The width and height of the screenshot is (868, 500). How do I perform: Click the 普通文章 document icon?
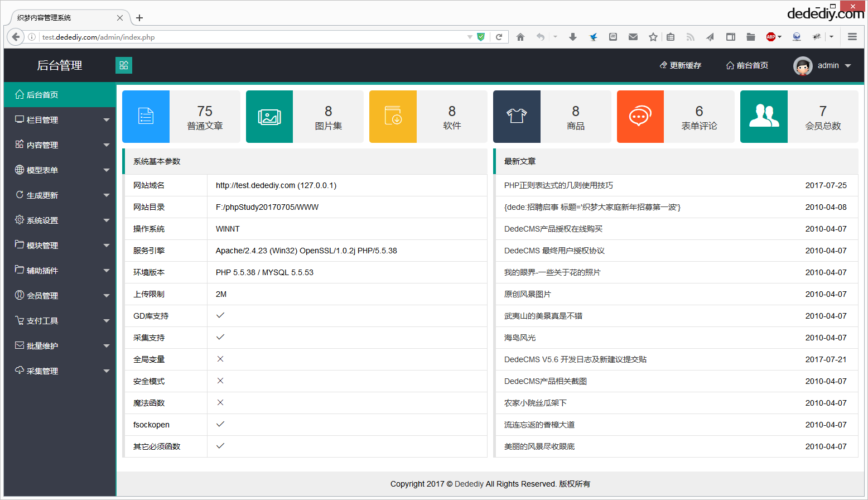(x=146, y=116)
